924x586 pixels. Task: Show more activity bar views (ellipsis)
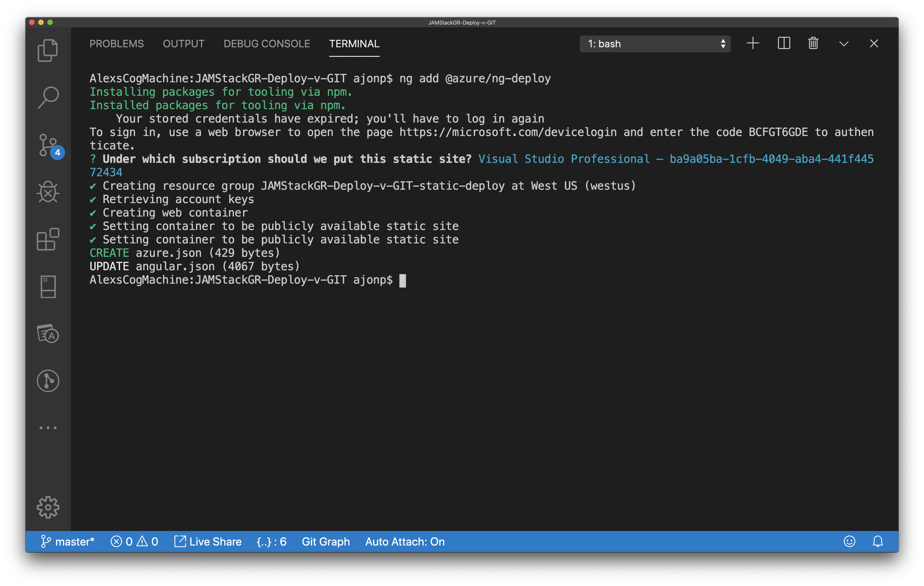[x=48, y=428]
